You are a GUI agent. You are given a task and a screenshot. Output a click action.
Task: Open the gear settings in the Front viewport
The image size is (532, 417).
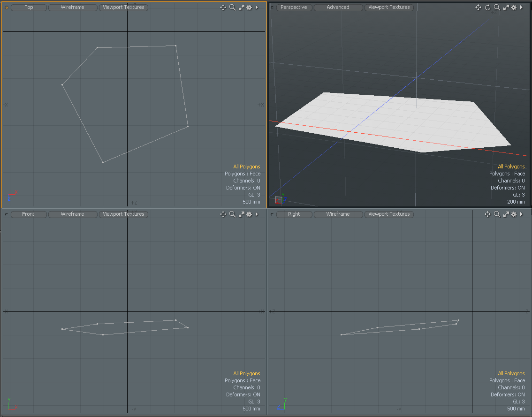tap(249, 214)
